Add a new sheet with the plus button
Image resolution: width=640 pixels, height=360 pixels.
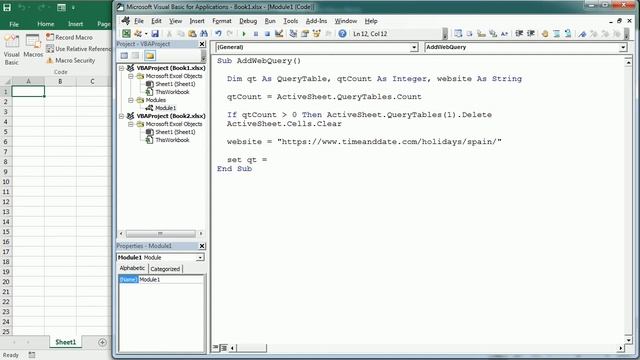pyautogui.click(x=102, y=342)
